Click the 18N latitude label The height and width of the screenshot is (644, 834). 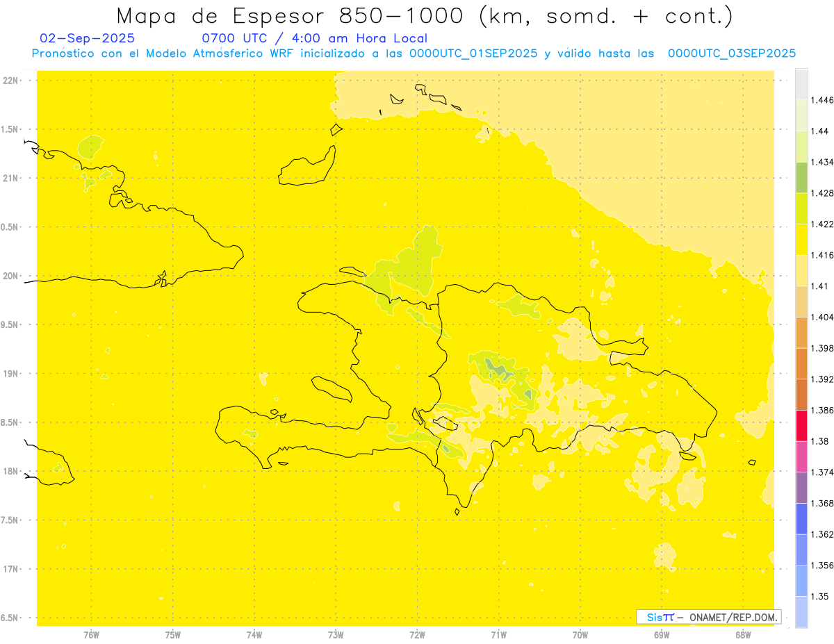tap(10, 472)
